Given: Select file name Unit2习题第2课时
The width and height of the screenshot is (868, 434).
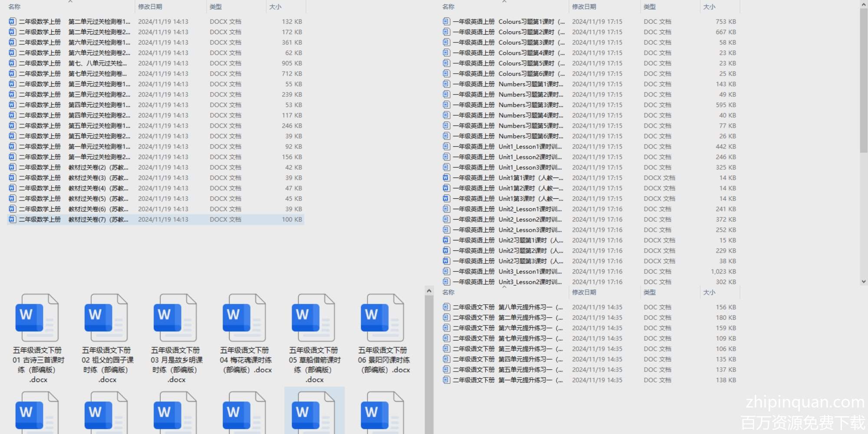Looking at the screenshot, I should coord(508,250).
